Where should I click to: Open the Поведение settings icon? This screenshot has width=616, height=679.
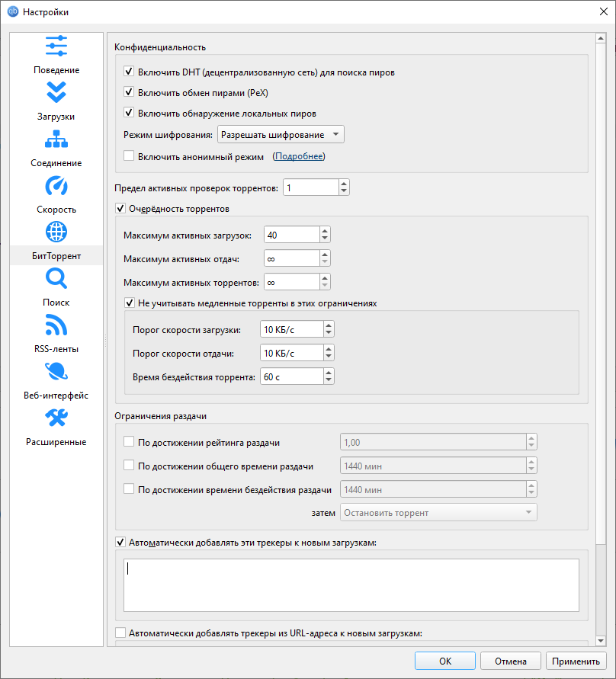(56, 46)
